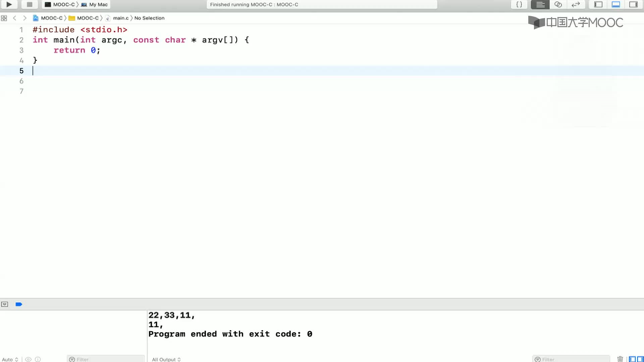The width and height of the screenshot is (644, 362).
Task: Go back in editor history
Action: (x=14, y=18)
